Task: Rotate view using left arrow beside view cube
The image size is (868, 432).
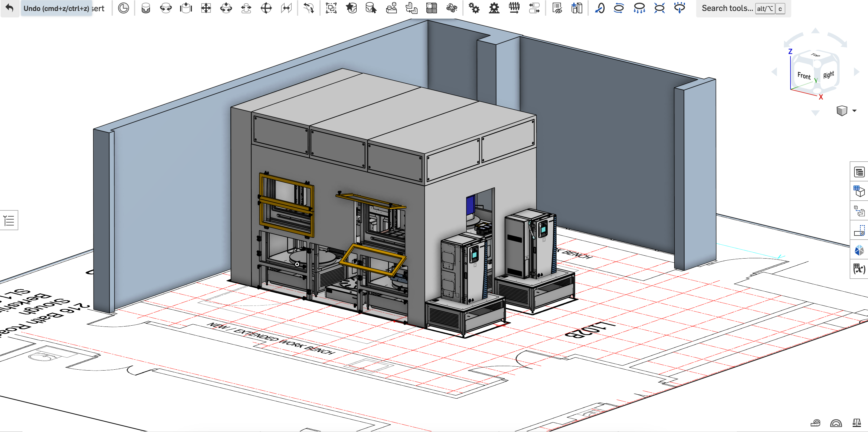Action: 774,72
